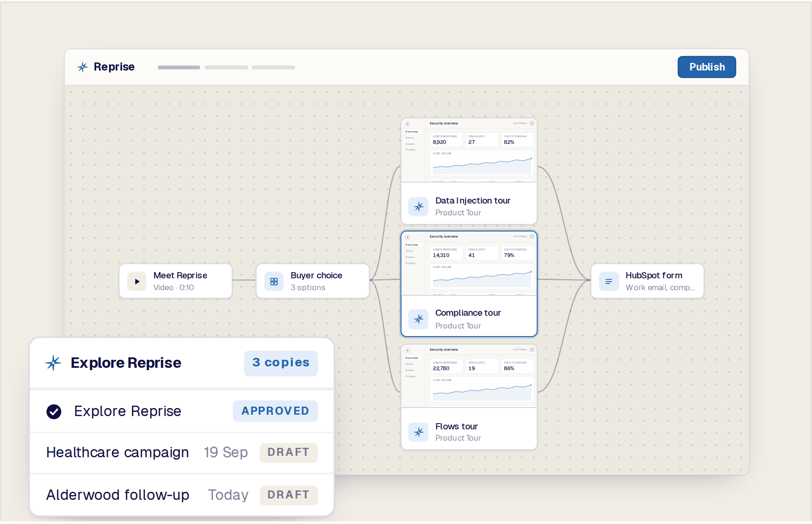
Task: Click the star icon beside Explore Reprise heading
Action: (53, 363)
